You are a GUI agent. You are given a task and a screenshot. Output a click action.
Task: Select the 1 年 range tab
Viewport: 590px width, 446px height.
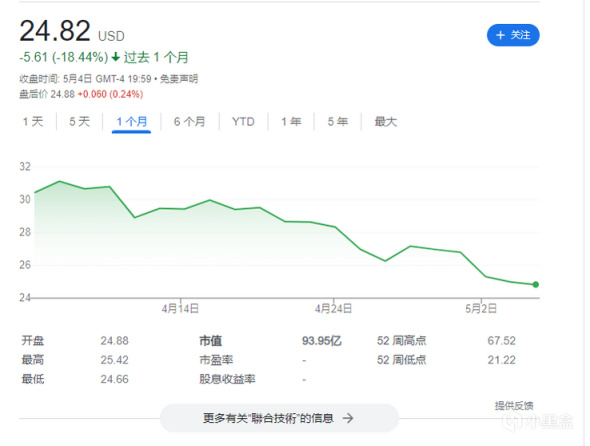tap(291, 122)
